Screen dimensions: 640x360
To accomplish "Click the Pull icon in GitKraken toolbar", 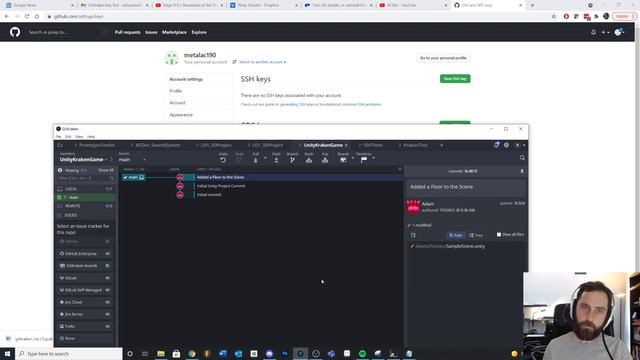I will point(256,160).
